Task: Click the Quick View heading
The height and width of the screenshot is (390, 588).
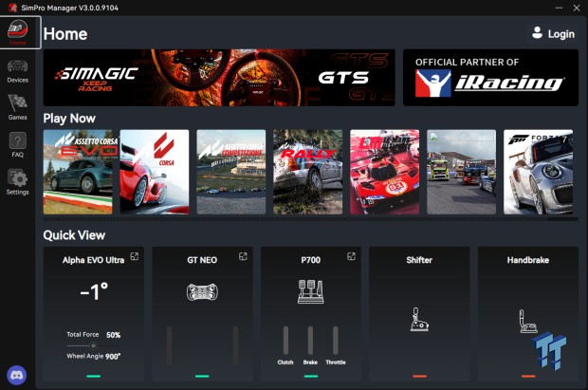Action: click(74, 235)
